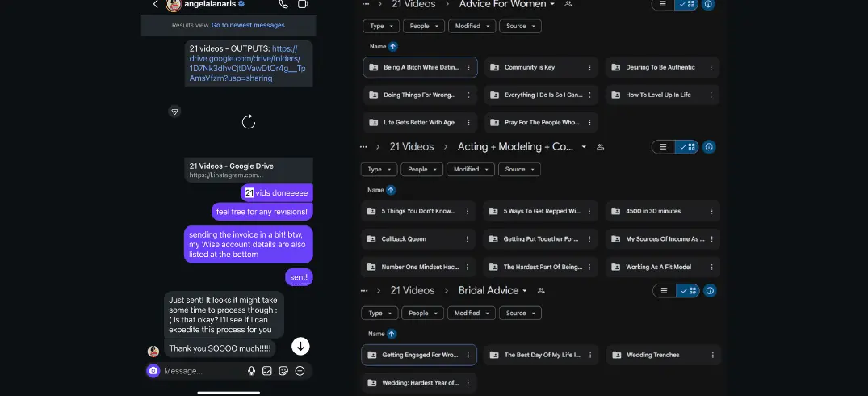Open the How To Level Up In Life folder

click(x=663, y=95)
